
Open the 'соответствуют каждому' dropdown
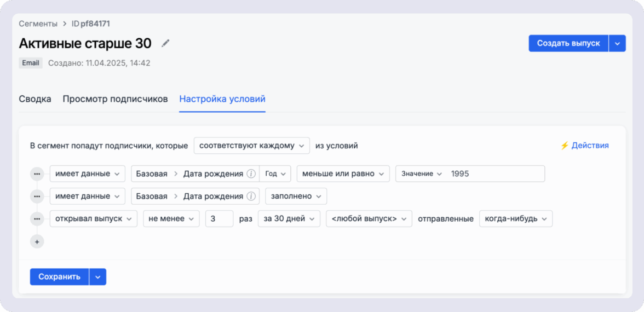(251, 146)
